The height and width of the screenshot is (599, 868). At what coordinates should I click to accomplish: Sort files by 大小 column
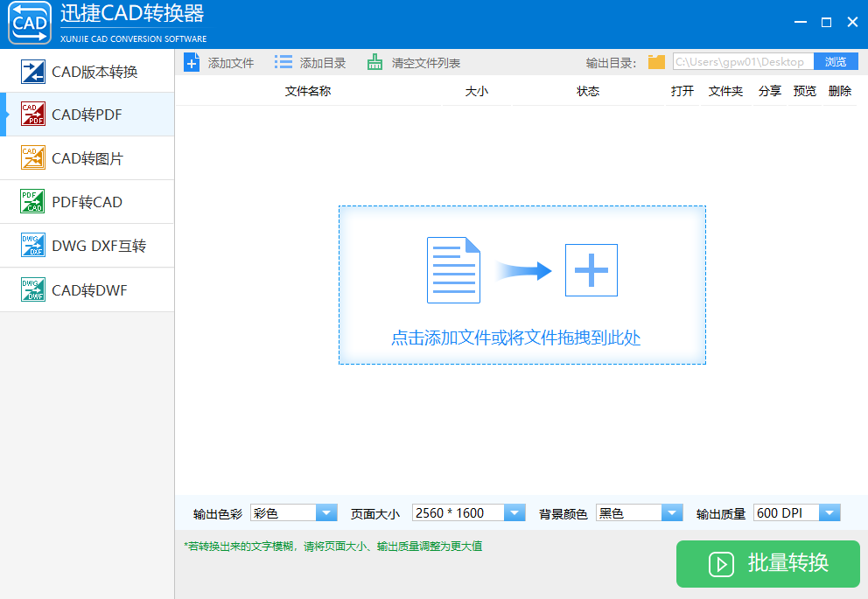477,90
